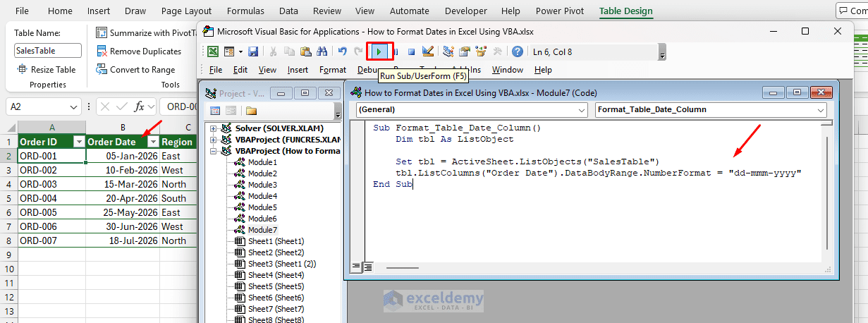Image resolution: width=868 pixels, height=323 pixels.
Task: Click the View Microsoft Excel icon in VBA toolbar
Action: click(212, 51)
